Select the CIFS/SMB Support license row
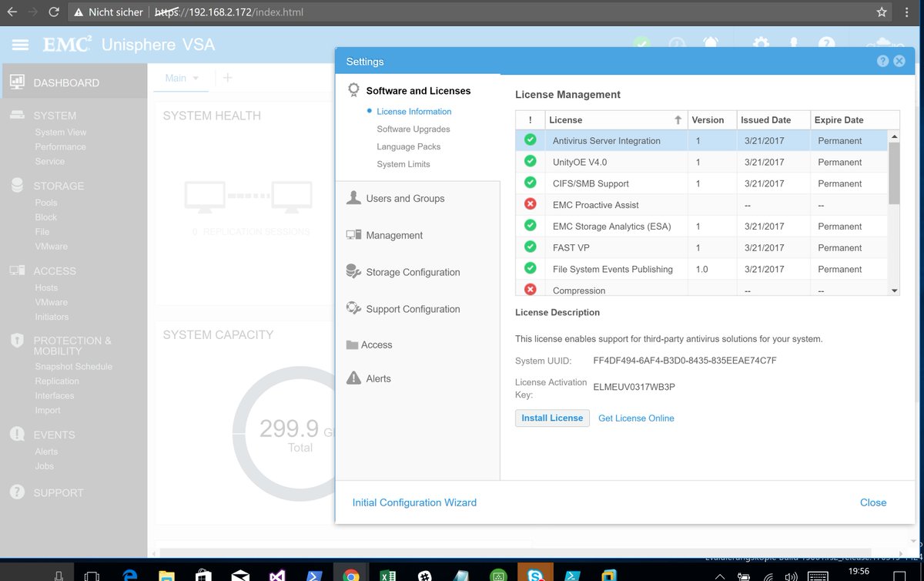This screenshot has width=924, height=581. tap(702, 183)
